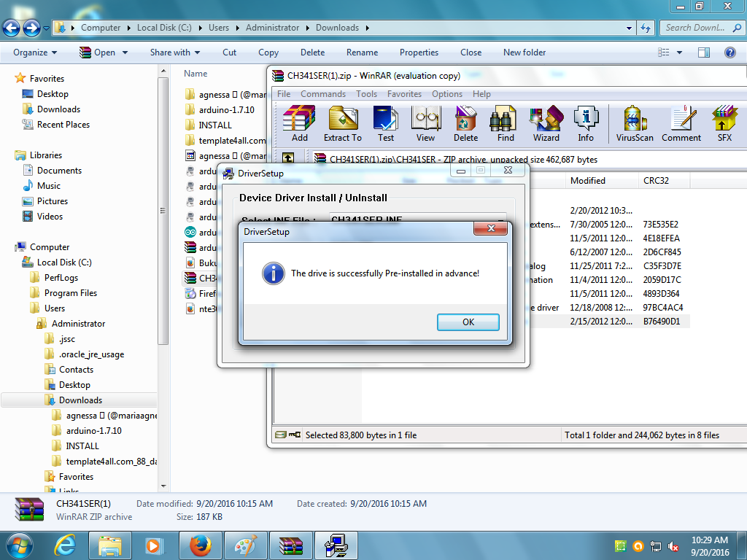Toggle the Explorer preview pane icon
The height and width of the screenshot is (560, 747).
tap(704, 52)
